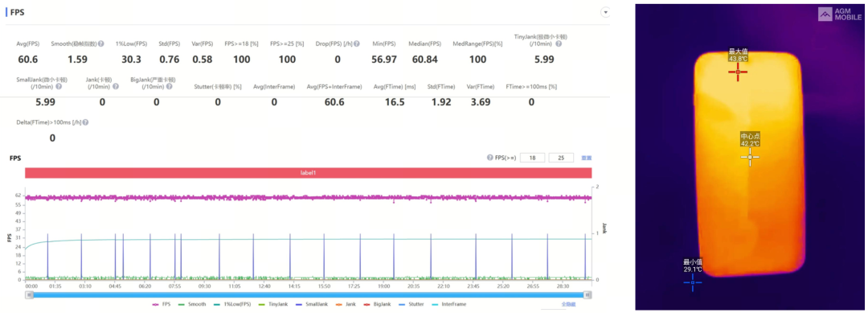Click the MedRange(FPS)[%] label
This screenshot has height=313, width=868.
(x=477, y=43)
